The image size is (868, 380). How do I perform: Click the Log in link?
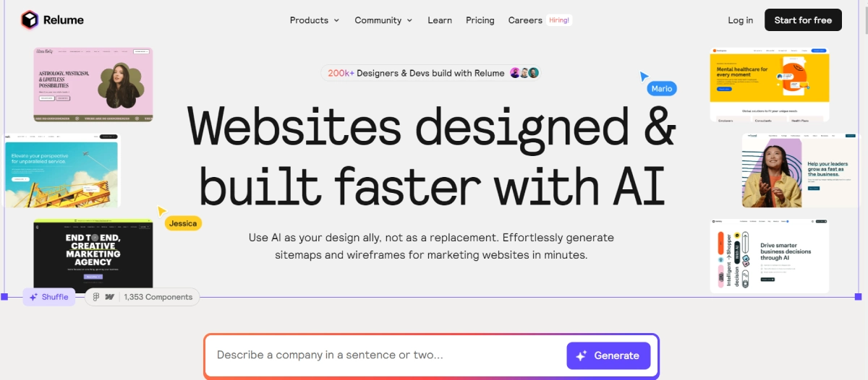[x=740, y=20]
